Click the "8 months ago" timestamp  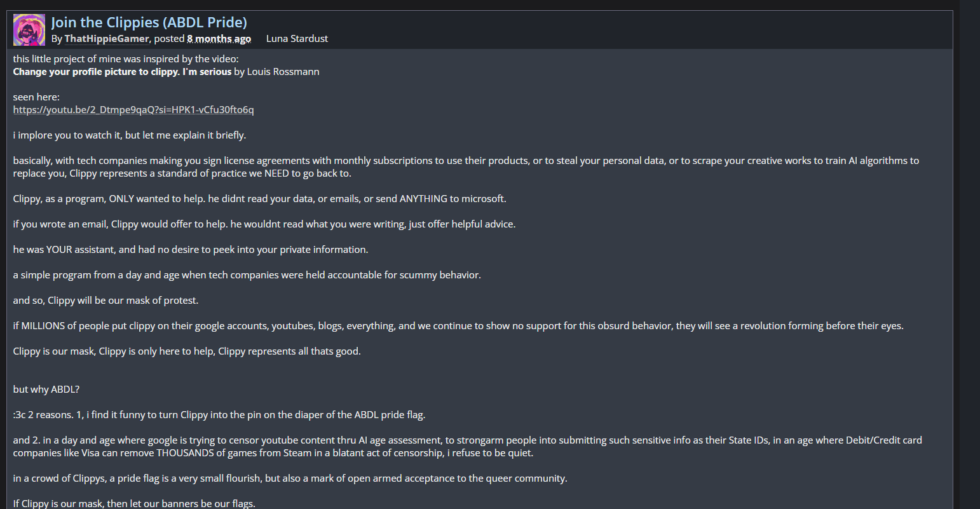pyautogui.click(x=219, y=39)
